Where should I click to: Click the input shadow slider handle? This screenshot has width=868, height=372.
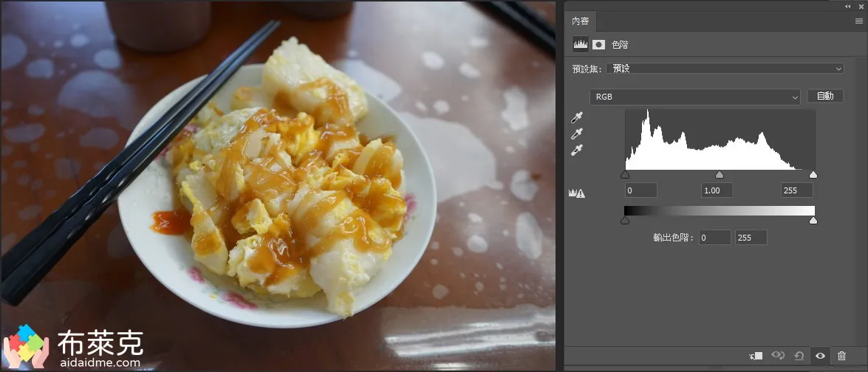click(x=625, y=175)
